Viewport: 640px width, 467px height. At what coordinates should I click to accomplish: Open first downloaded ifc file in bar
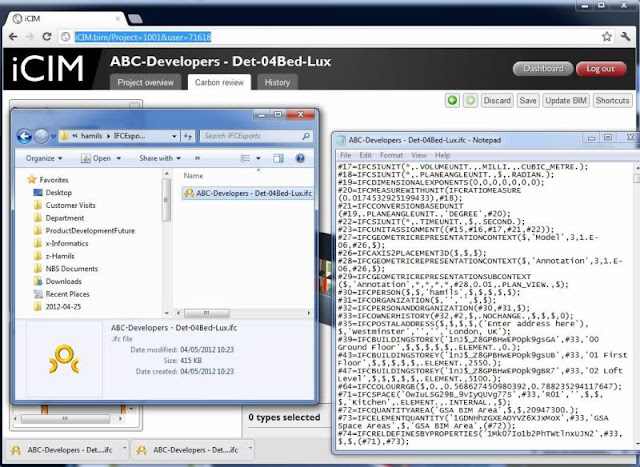(x=62, y=450)
